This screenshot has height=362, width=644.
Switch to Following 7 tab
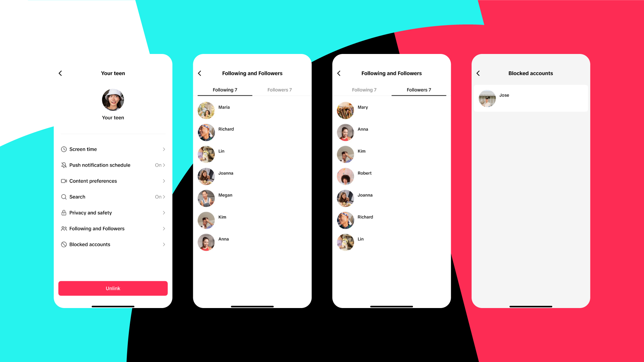[x=364, y=90]
